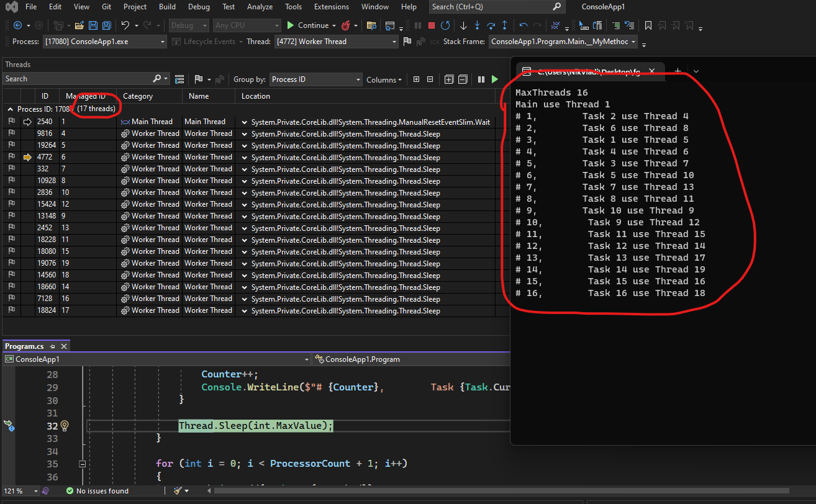Open the Columns button in Threads panel
Viewport: 816px width, 504px height.
(383, 79)
